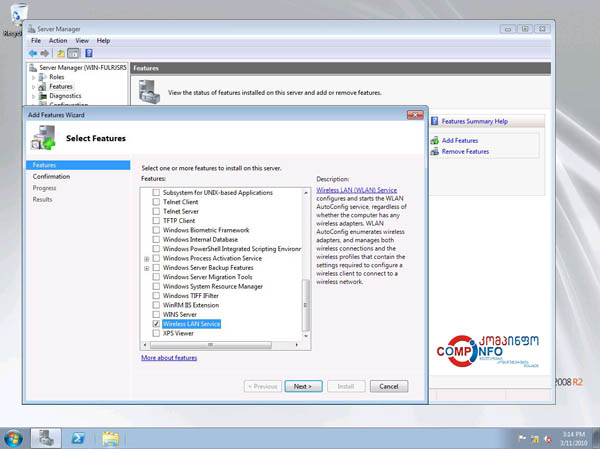This screenshot has height=449, width=600.
Task: Click the Add Features icon in summary pane
Action: point(435,140)
